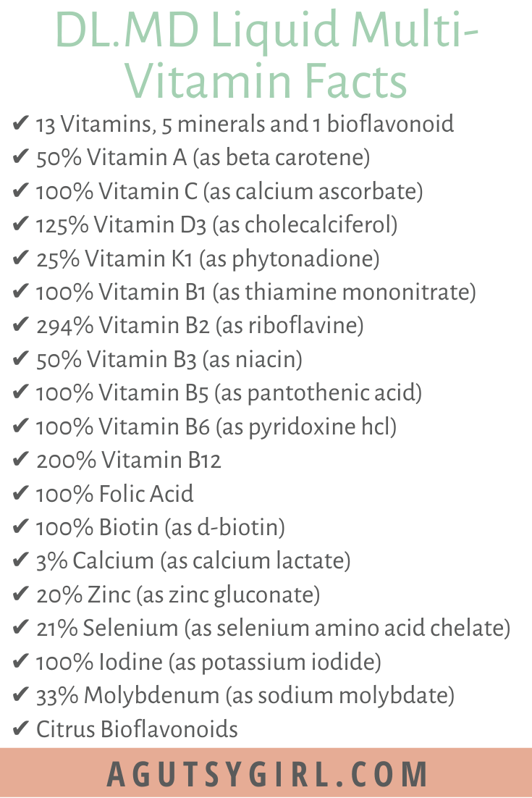The height and width of the screenshot is (798, 532).
Task: Select the 294% Vitamin B2 riboflavine text
Action: (200, 326)
